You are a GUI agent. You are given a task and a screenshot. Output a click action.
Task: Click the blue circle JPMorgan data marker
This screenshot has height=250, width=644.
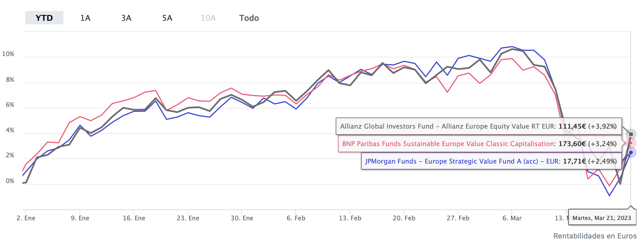coord(631,152)
